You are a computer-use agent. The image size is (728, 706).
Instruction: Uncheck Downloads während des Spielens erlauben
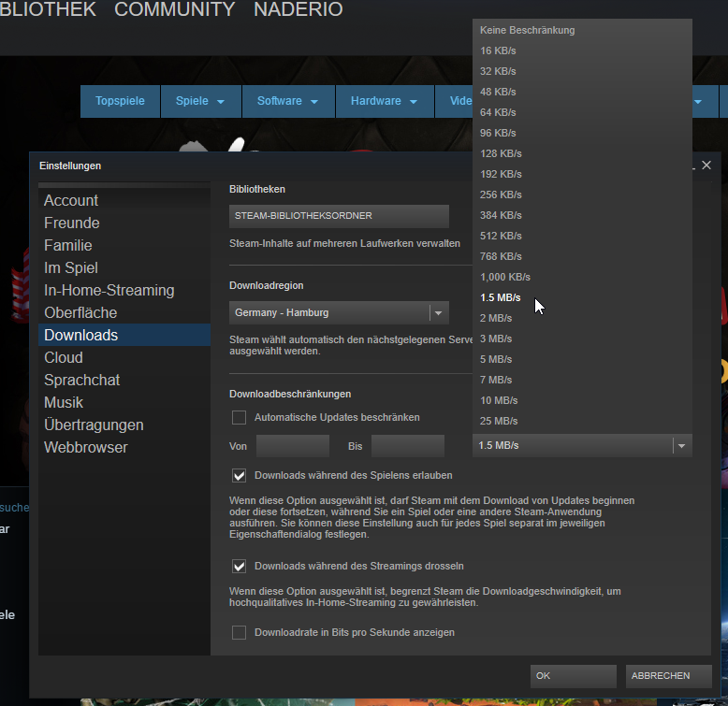240,475
